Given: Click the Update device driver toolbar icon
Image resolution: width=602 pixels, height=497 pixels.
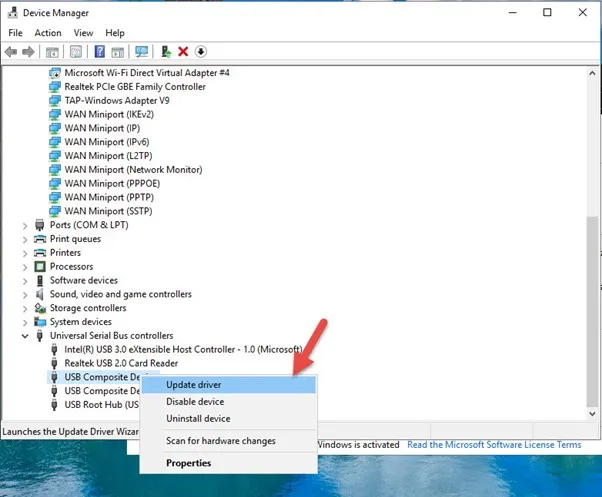Looking at the screenshot, I should [x=165, y=51].
